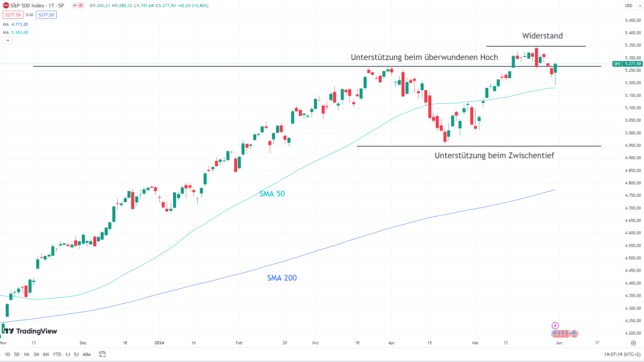Open the USD currency dropdown
Image resolution: width=644 pixels, height=362 pixels.
point(633,6)
